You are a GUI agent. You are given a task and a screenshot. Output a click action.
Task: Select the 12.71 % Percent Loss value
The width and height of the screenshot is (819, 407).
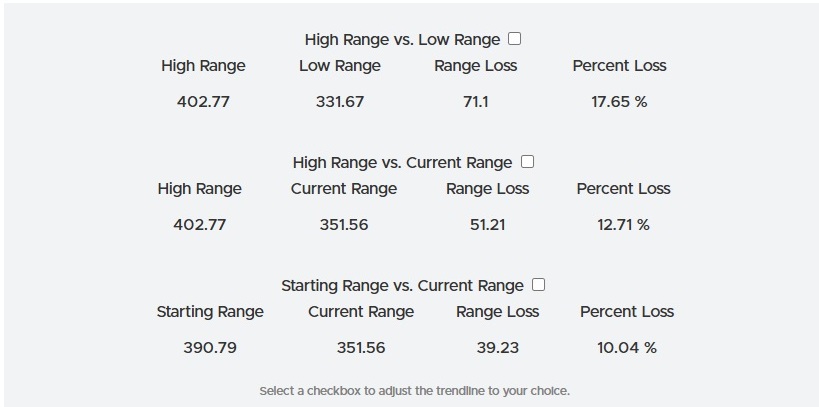[623, 225]
